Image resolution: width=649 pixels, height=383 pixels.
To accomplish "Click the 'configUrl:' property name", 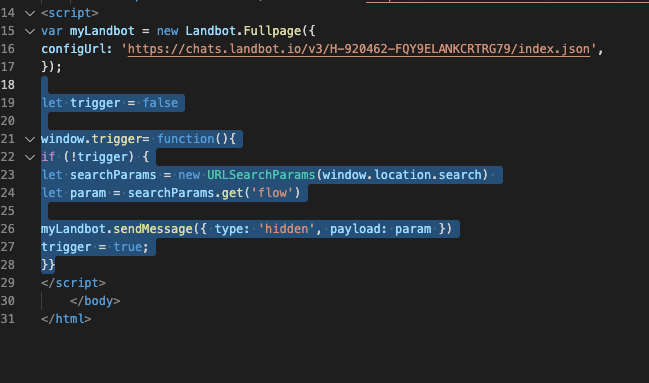I will [77, 49].
